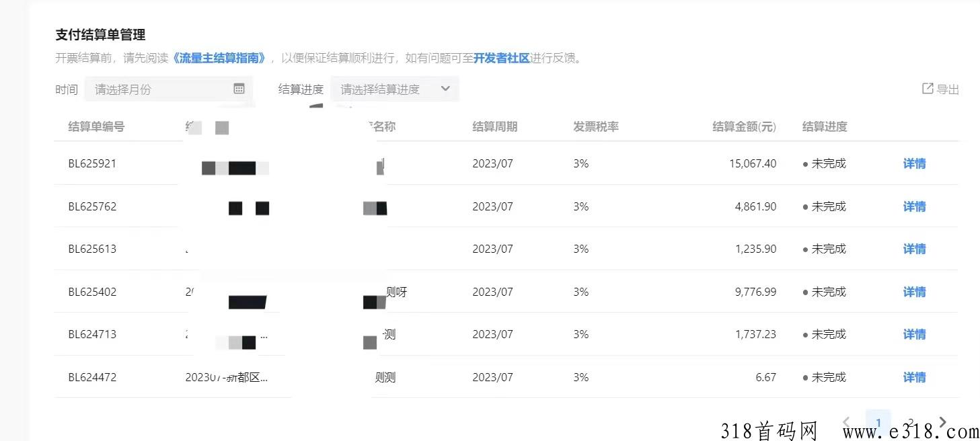Click 2023/07 period in BL625762 row
The height and width of the screenshot is (441, 980).
pyautogui.click(x=492, y=206)
